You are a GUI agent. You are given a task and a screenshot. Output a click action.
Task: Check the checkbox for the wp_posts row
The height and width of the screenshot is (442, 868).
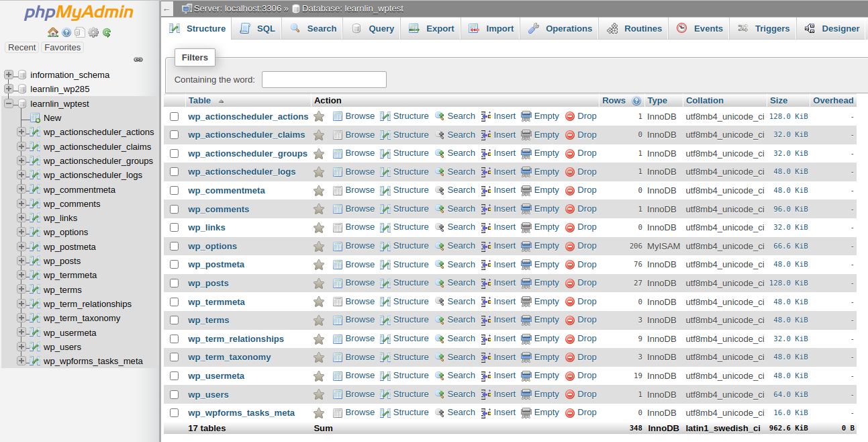click(x=174, y=283)
